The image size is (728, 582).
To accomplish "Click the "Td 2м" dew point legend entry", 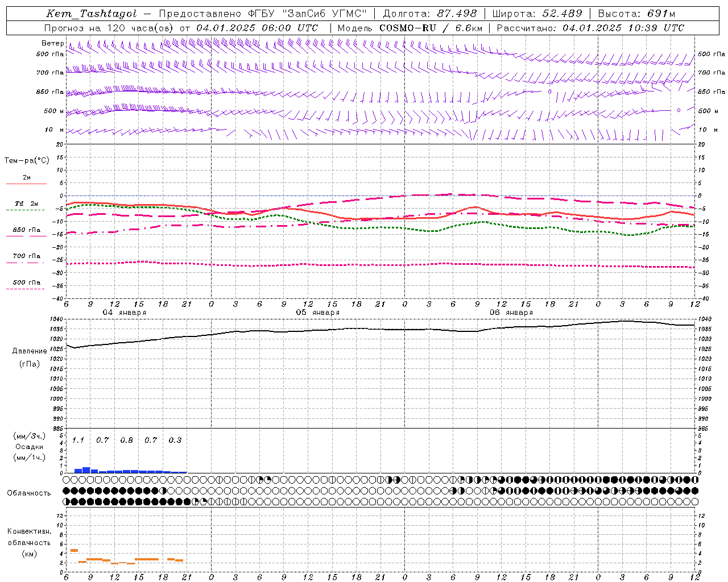I will (26, 203).
